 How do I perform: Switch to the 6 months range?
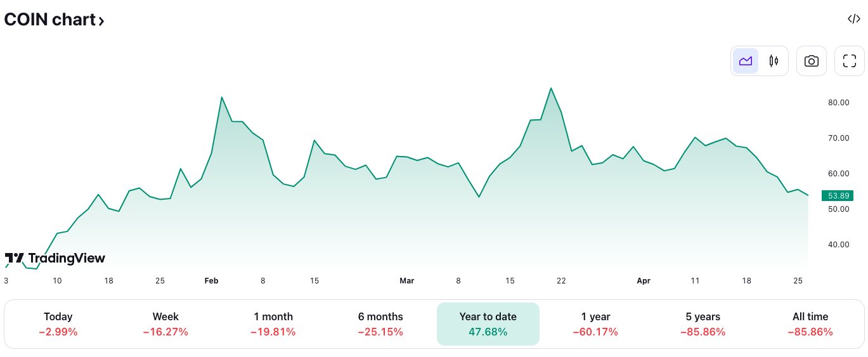click(x=380, y=324)
